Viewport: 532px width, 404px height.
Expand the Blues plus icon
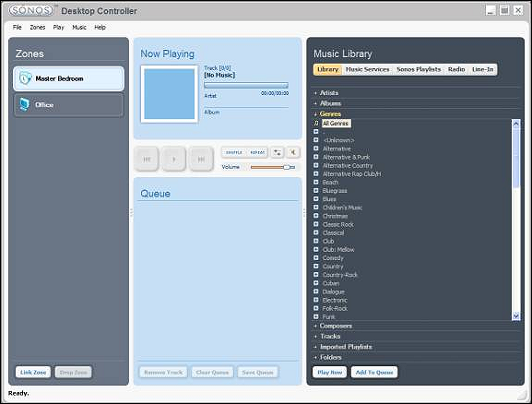(x=316, y=199)
